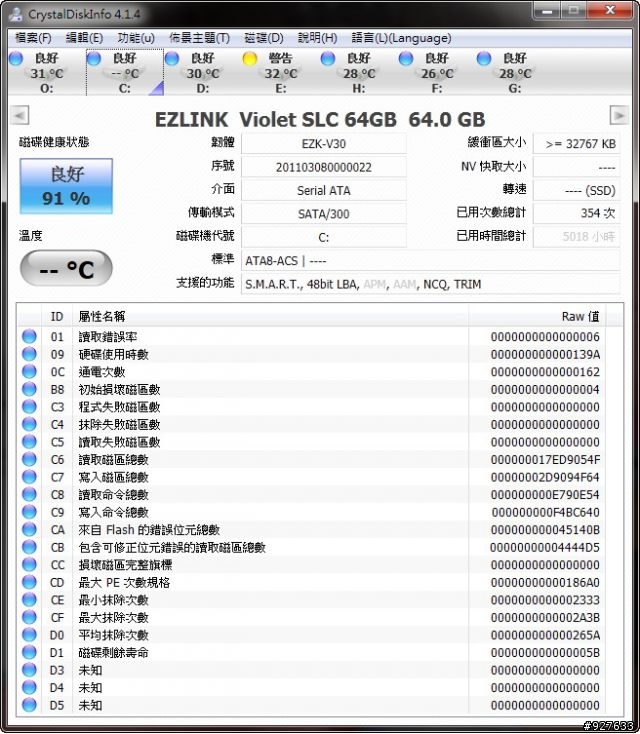
Task: Click status orb of CC 損壞磁區完整旗標 row
Action: coord(29,565)
